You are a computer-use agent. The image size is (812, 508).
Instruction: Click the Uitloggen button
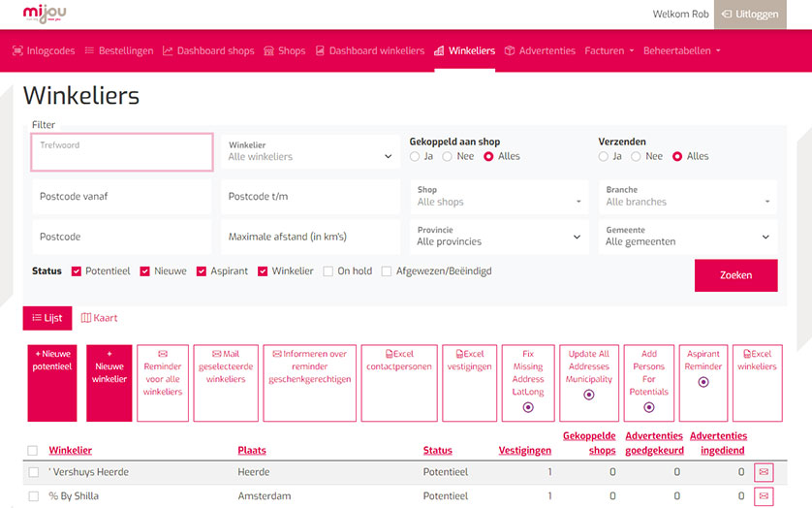pyautogui.click(x=750, y=15)
